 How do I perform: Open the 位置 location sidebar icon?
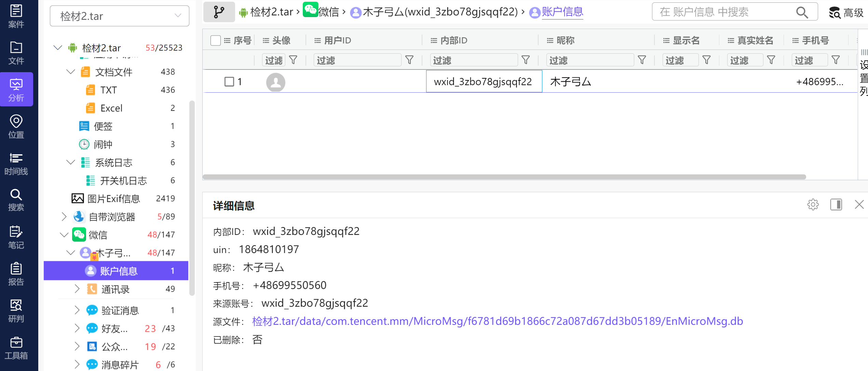tap(16, 126)
